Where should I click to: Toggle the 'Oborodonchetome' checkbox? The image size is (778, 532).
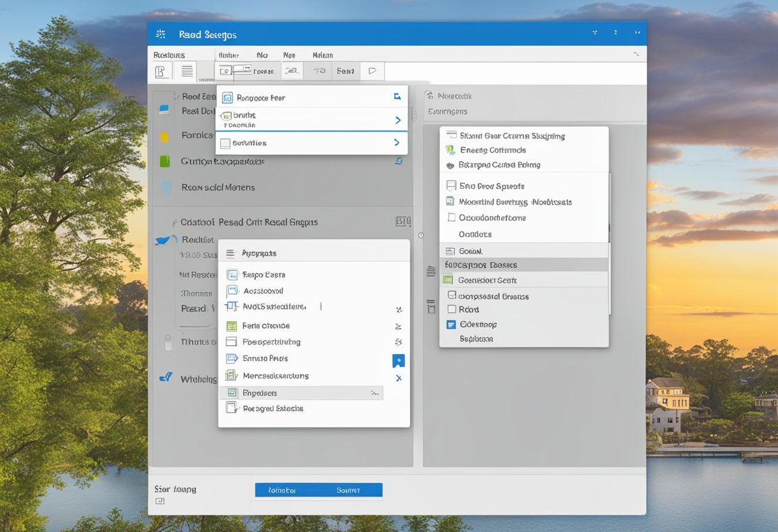(x=452, y=217)
